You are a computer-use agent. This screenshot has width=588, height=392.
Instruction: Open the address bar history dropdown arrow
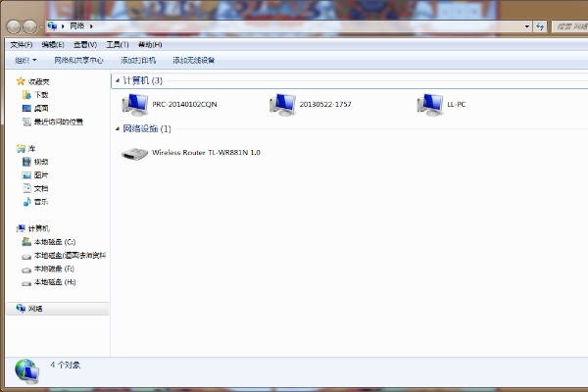527,25
